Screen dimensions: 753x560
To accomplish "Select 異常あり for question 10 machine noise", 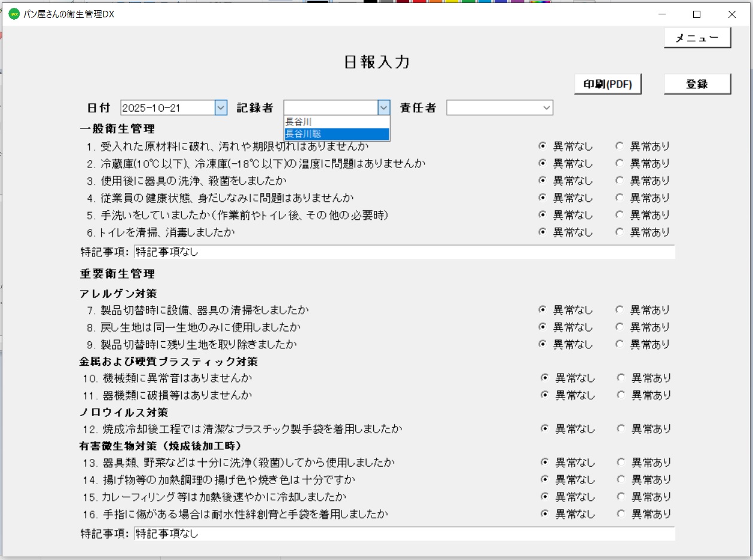I will pyautogui.click(x=620, y=378).
